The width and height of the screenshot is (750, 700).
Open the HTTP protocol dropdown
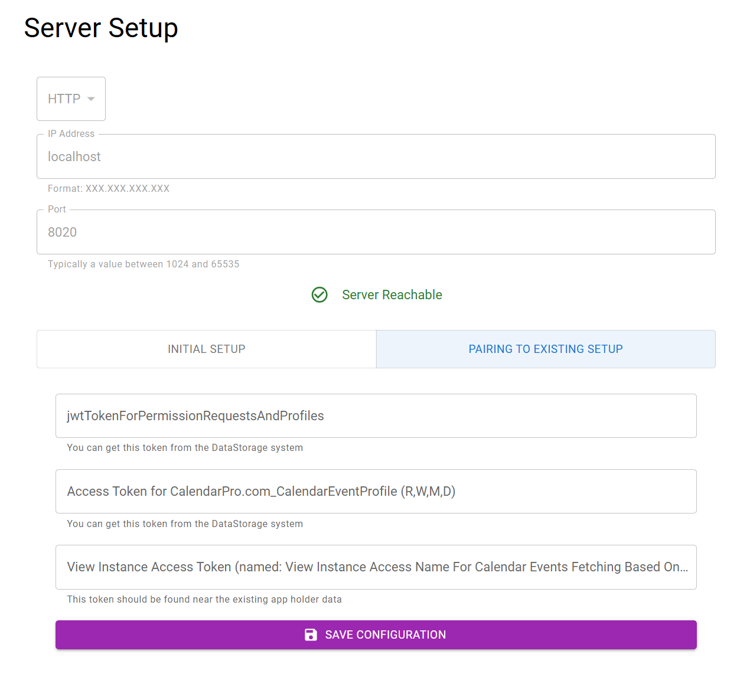pos(71,99)
